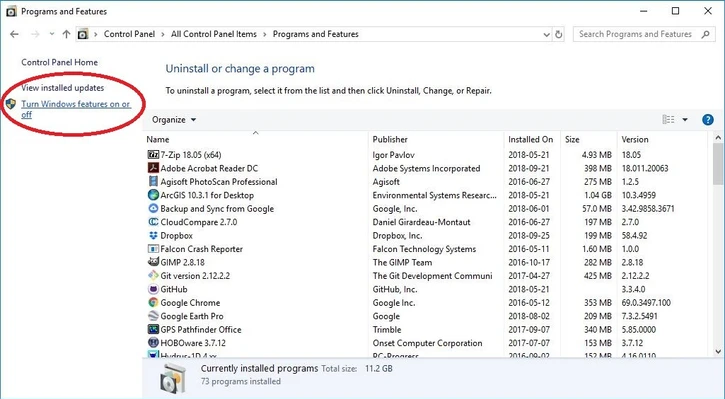The image size is (725, 399).
Task: Maximize the Programs and Features window
Action: pos(676,11)
